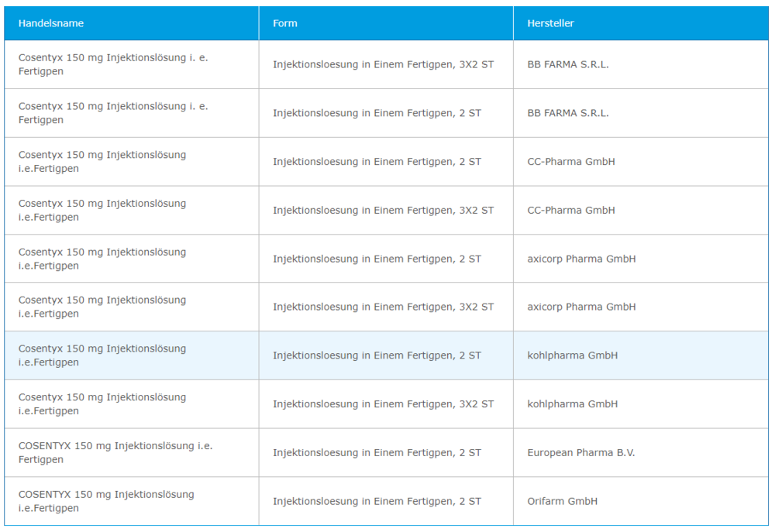The image size is (775, 532).
Task: Click the Form column header
Action: 284,23
